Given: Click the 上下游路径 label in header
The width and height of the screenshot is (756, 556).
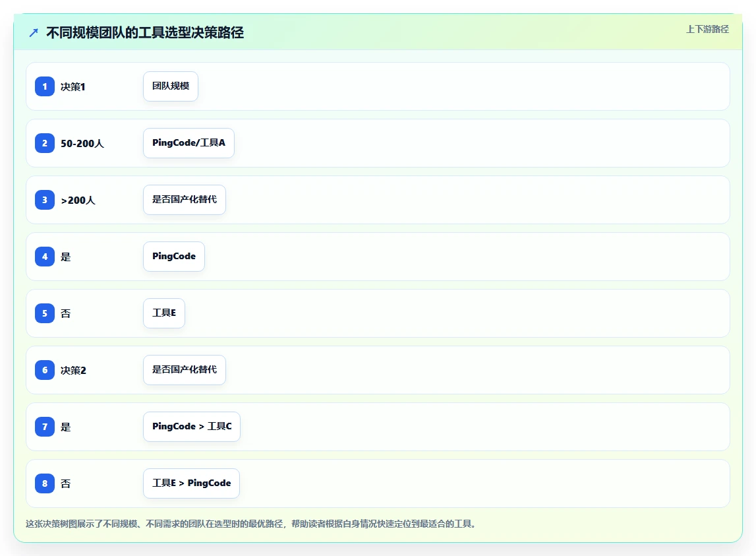Looking at the screenshot, I should (x=707, y=30).
